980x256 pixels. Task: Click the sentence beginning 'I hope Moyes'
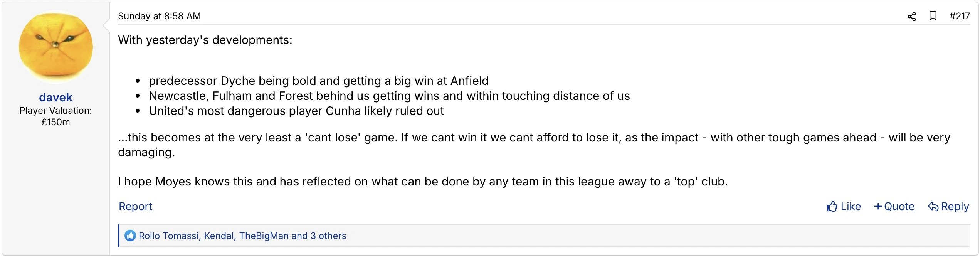(422, 182)
